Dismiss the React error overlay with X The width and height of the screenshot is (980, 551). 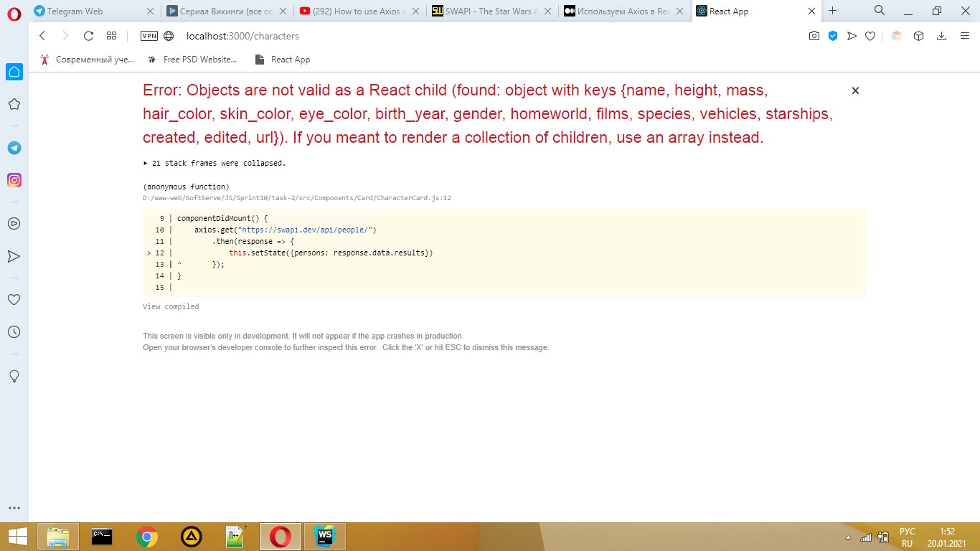pyautogui.click(x=854, y=90)
